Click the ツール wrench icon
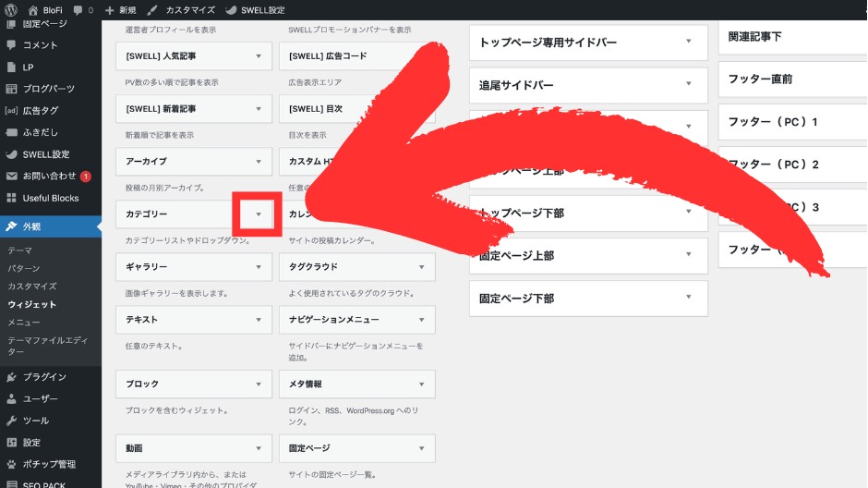868x488 pixels. coord(11,421)
